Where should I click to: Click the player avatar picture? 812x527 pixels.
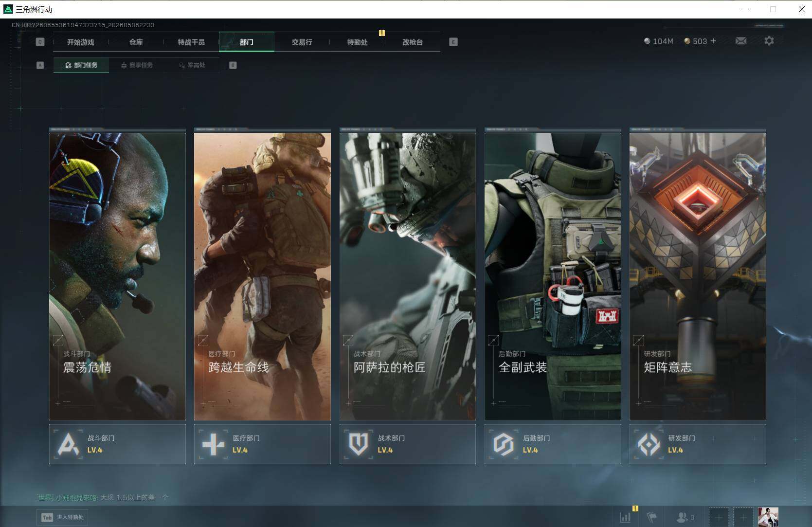[768, 517]
